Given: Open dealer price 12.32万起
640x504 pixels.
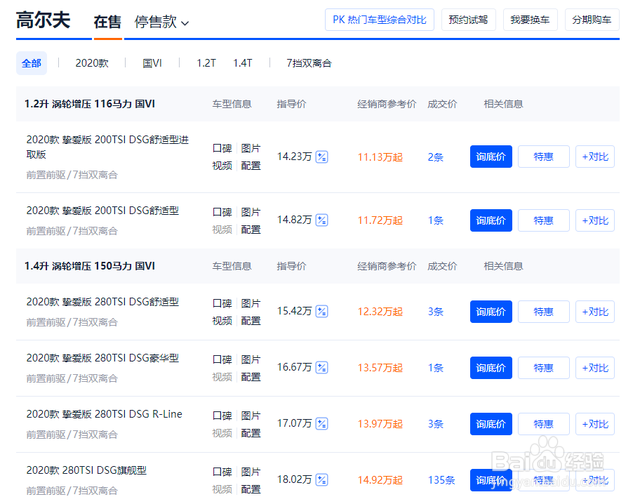Looking at the screenshot, I should point(380,312).
